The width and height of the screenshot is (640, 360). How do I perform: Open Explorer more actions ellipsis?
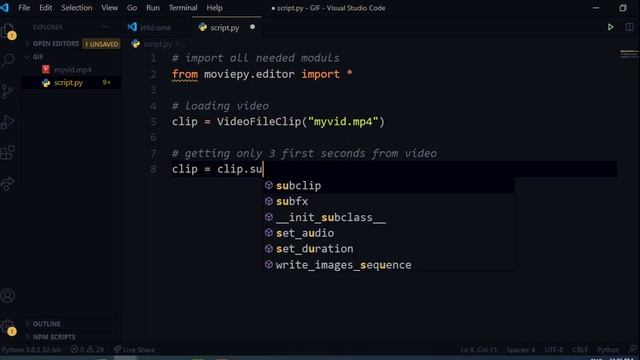(105, 27)
